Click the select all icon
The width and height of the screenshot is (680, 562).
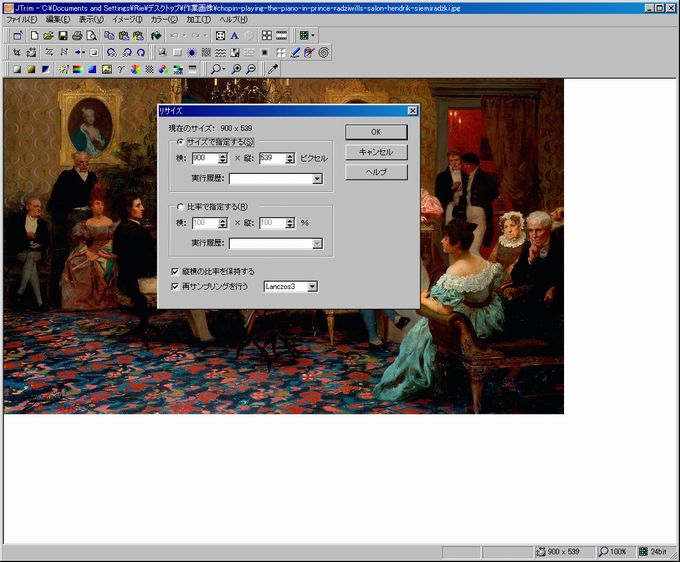pos(220,36)
